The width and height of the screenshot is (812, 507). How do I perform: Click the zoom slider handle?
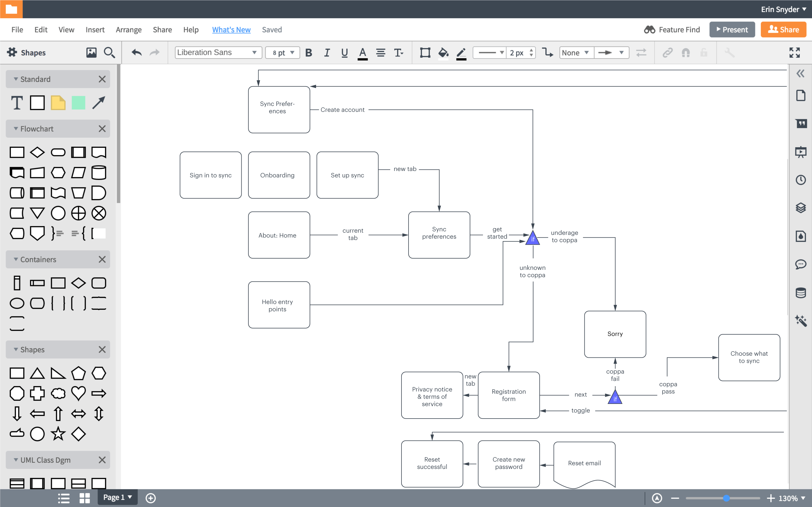726,498
